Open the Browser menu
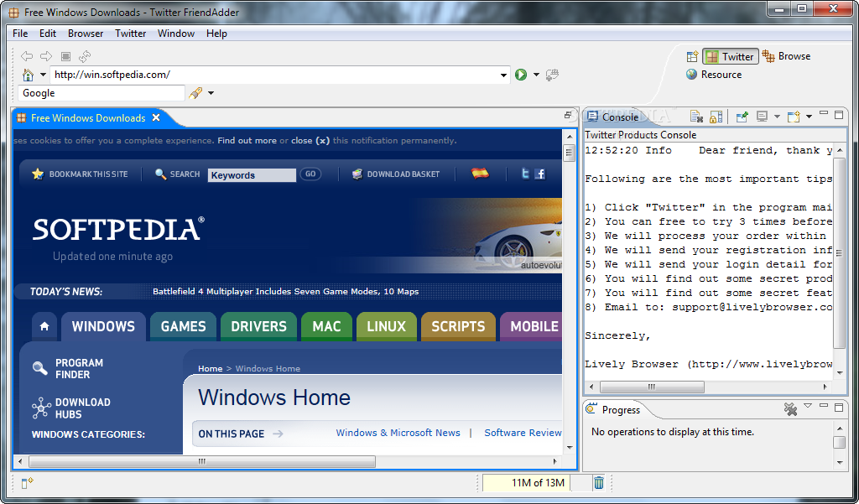The height and width of the screenshot is (504, 859). [x=86, y=34]
